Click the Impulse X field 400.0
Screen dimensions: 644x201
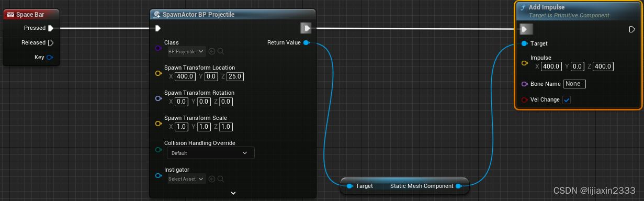[x=551, y=66]
